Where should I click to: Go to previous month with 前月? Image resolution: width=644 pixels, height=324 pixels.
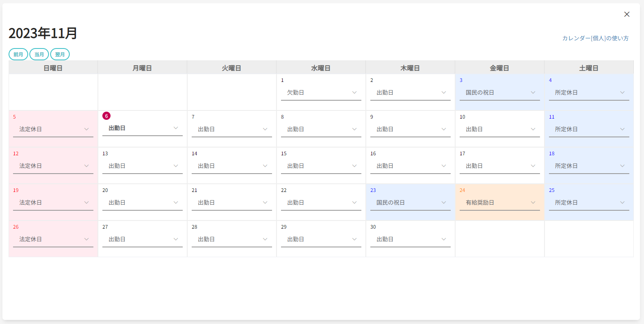[x=18, y=54]
